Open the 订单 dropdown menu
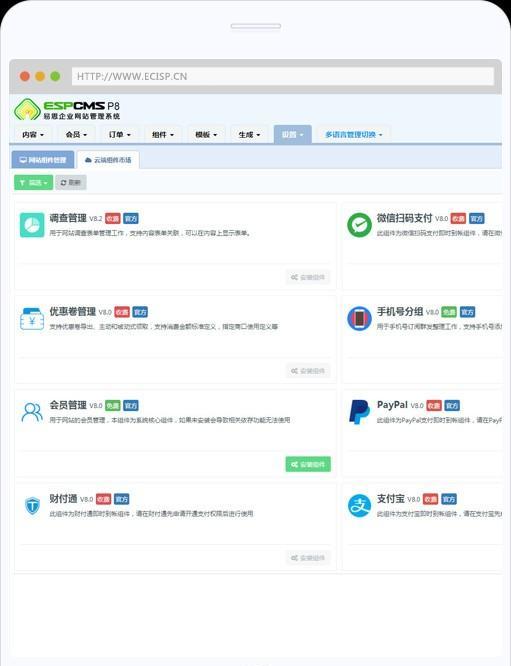511x666 pixels. coord(120,135)
